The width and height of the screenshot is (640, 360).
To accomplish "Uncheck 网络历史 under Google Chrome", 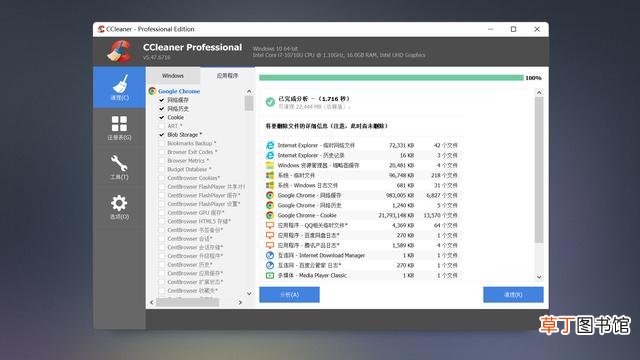I will 162,109.
